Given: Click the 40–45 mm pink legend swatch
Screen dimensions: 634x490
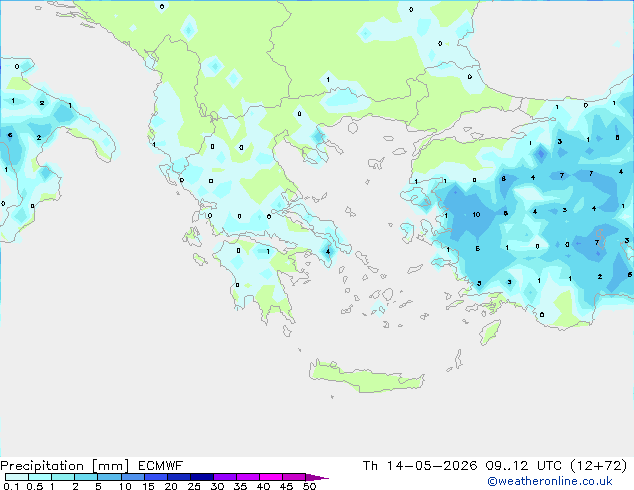Looking at the screenshot, I should (x=271, y=477).
